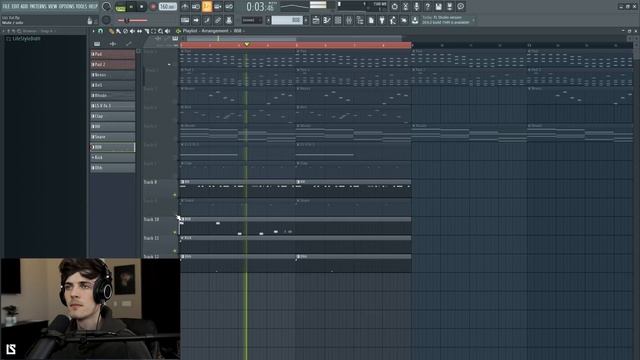
Task: Select the playlist Slice tool
Action: coord(146,31)
